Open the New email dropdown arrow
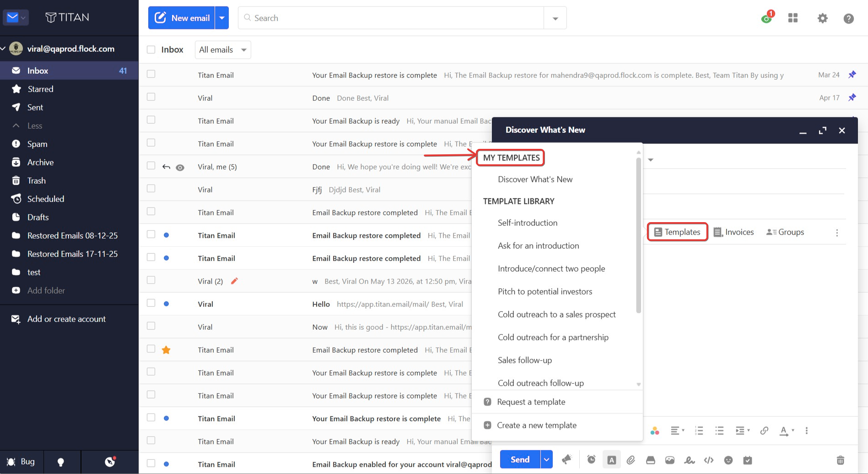Viewport: 868px width, 474px height. click(222, 18)
